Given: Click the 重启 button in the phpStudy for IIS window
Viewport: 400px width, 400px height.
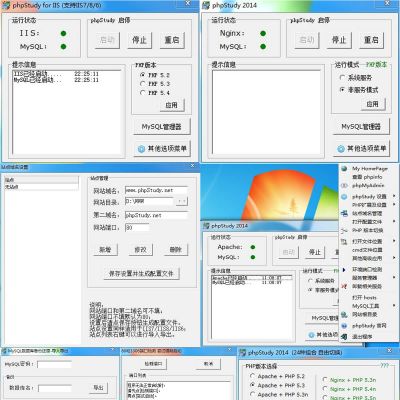Looking at the screenshot, I should click(172, 40).
